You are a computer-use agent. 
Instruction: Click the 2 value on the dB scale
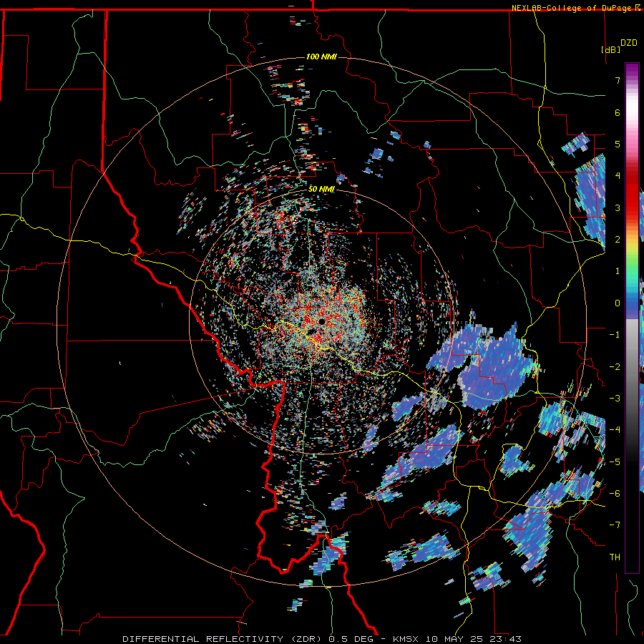618,240
